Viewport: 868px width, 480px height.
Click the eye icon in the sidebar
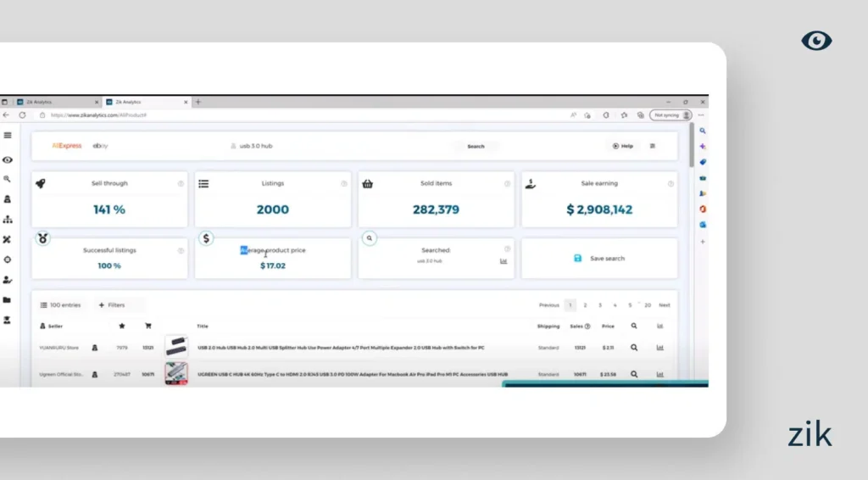(8, 159)
